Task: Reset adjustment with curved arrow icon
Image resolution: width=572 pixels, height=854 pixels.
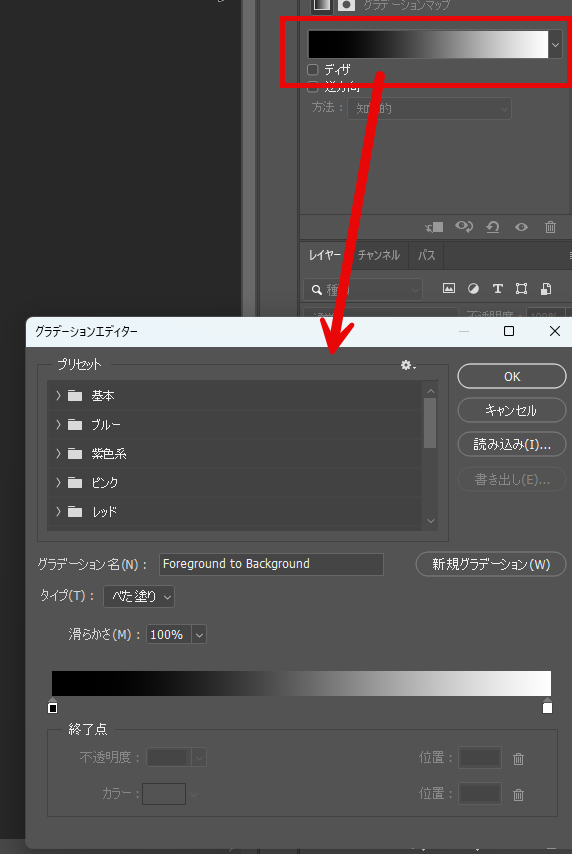Action: click(493, 227)
